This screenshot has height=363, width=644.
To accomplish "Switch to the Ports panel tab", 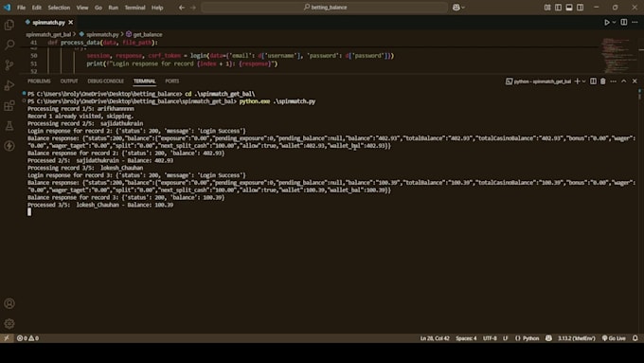I will pos(172,81).
